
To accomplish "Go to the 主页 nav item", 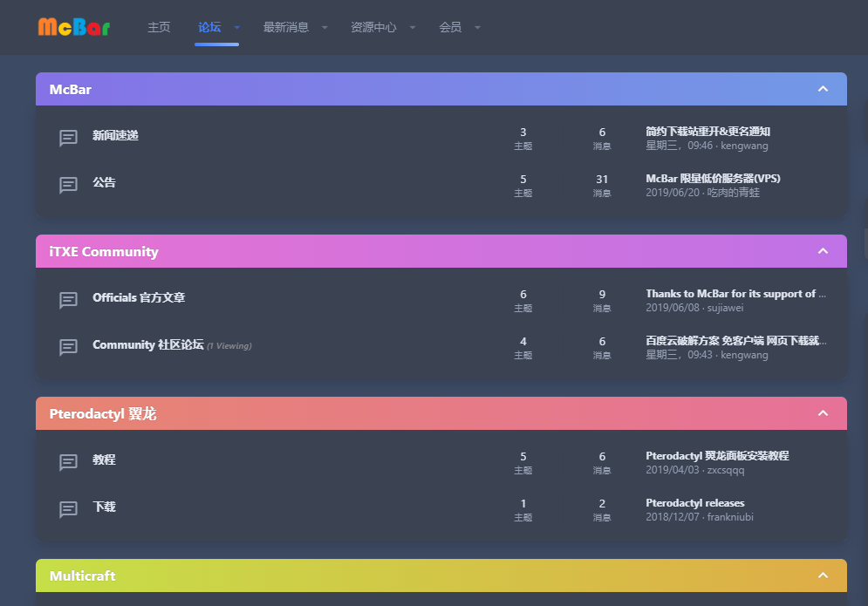I will [x=159, y=27].
